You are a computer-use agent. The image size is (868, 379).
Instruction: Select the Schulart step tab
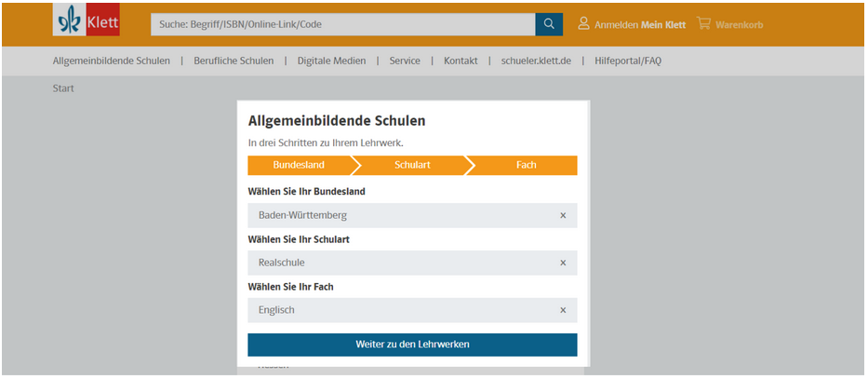tap(412, 165)
